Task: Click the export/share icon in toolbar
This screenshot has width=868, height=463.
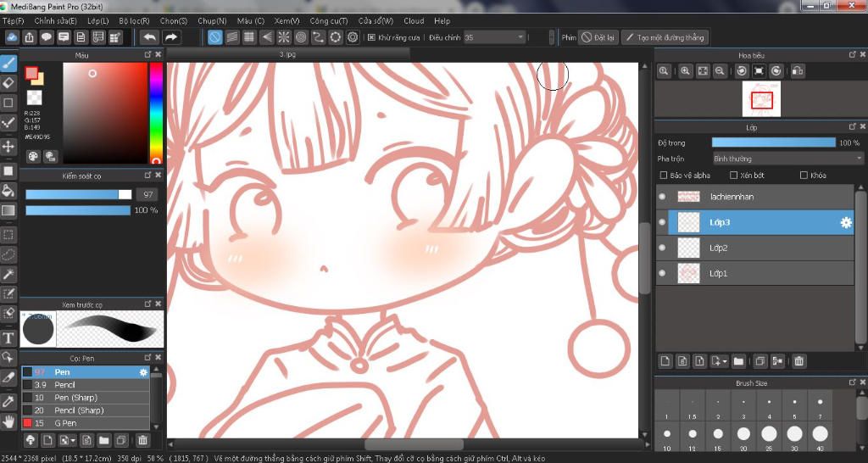Action: coord(30,37)
